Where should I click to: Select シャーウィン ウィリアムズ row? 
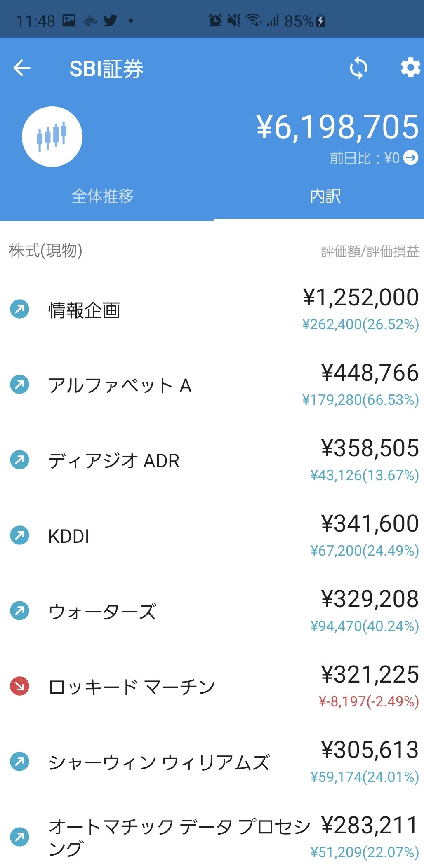click(x=159, y=762)
